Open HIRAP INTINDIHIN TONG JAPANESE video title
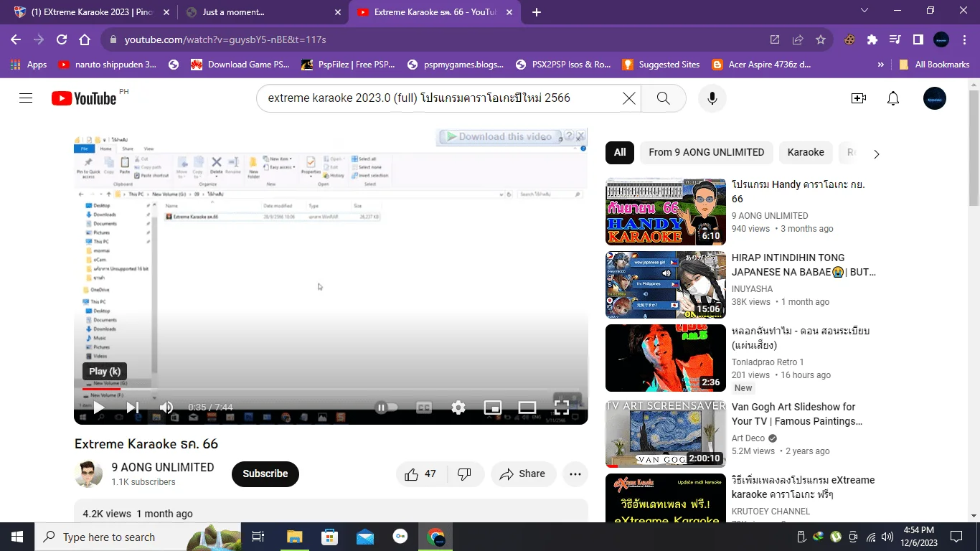980x551 pixels. pyautogui.click(x=804, y=265)
